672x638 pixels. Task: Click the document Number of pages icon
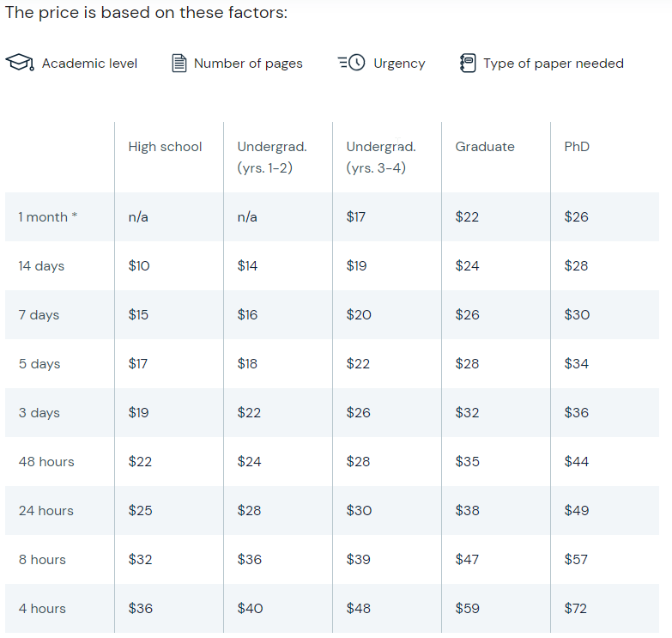pos(179,63)
